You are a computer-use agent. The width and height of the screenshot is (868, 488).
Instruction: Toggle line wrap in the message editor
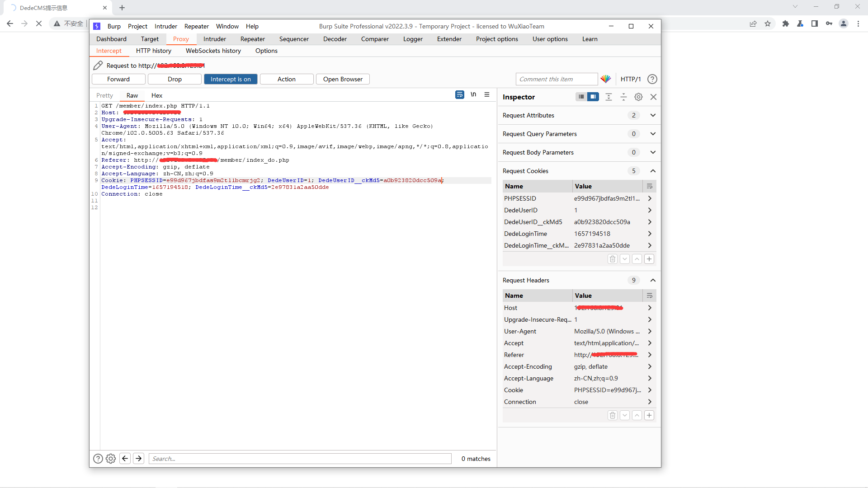(459, 95)
